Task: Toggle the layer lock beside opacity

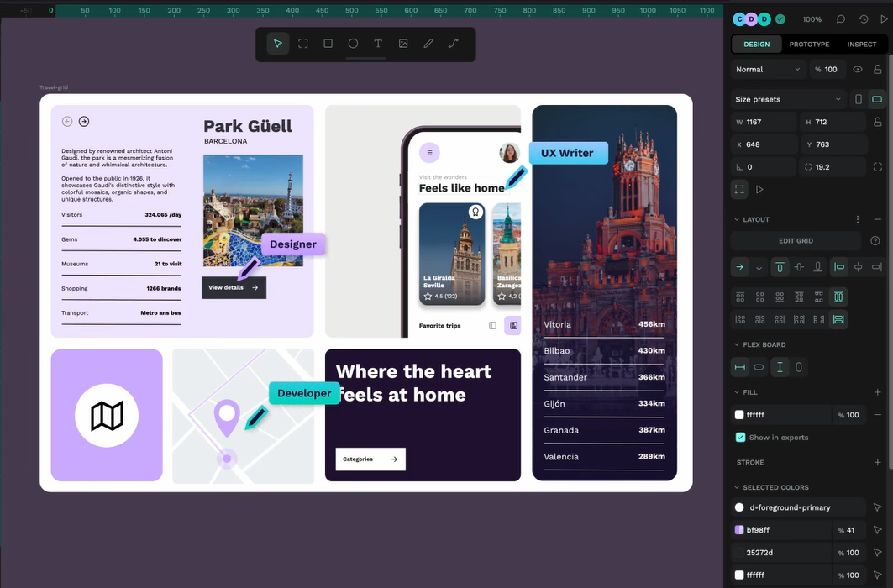Action: pos(878,70)
